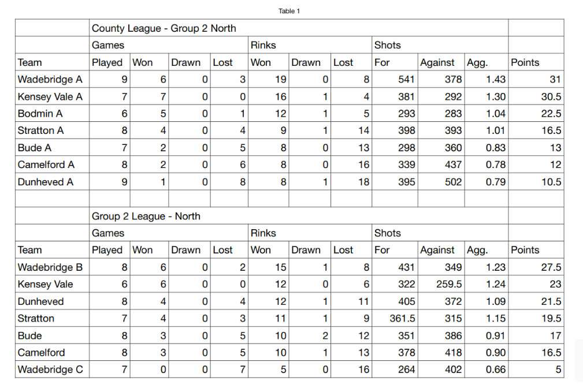Image resolution: width=583 pixels, height=392 pixels.
Task: Click the Stratton A team name
Action: click(x=40, y=130)
